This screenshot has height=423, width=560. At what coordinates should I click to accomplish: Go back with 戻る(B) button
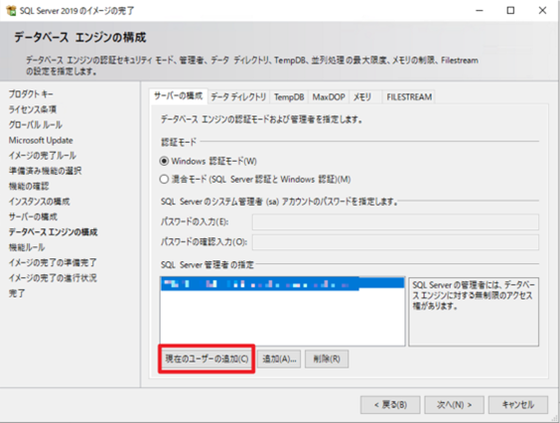[390, 405]
